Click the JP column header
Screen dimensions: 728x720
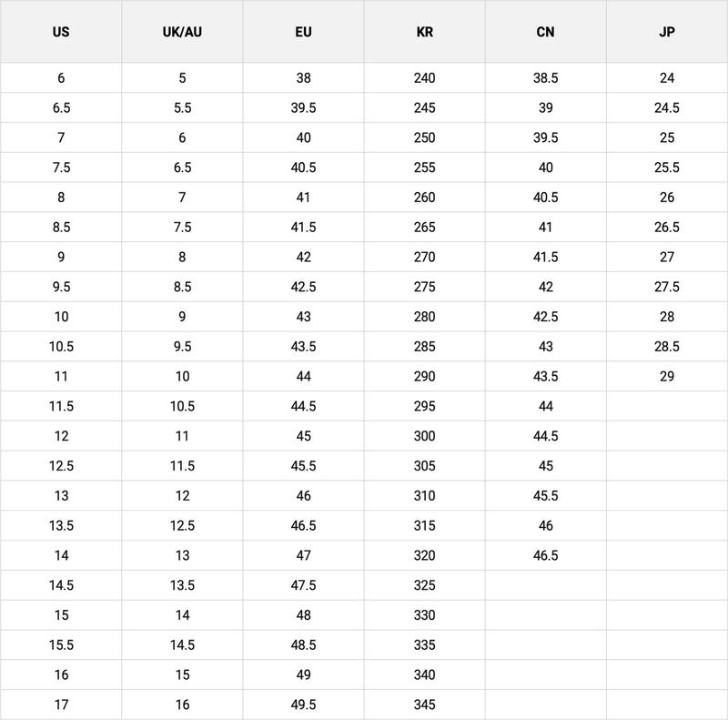(x=667, y=32)
